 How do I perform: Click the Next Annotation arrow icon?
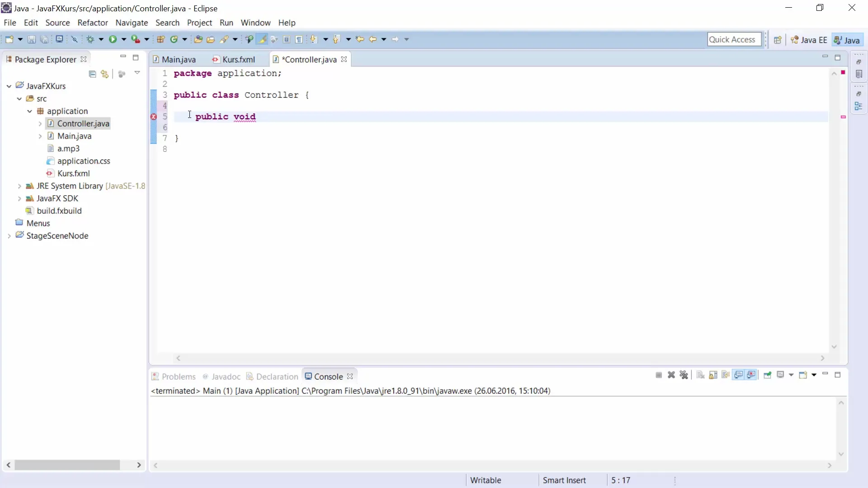314,39
